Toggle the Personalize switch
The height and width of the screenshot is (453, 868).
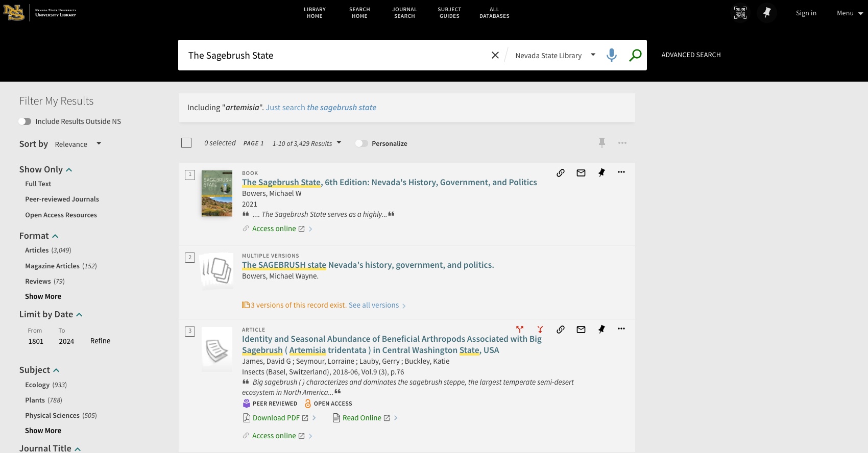[361, 143]
